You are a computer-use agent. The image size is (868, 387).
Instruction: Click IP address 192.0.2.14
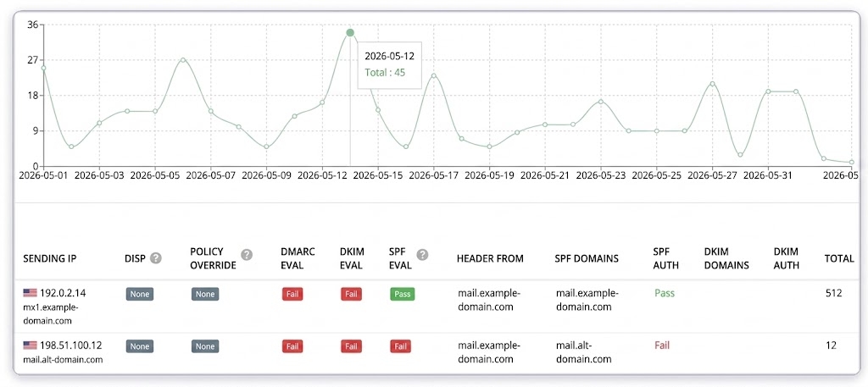(63, 294)
